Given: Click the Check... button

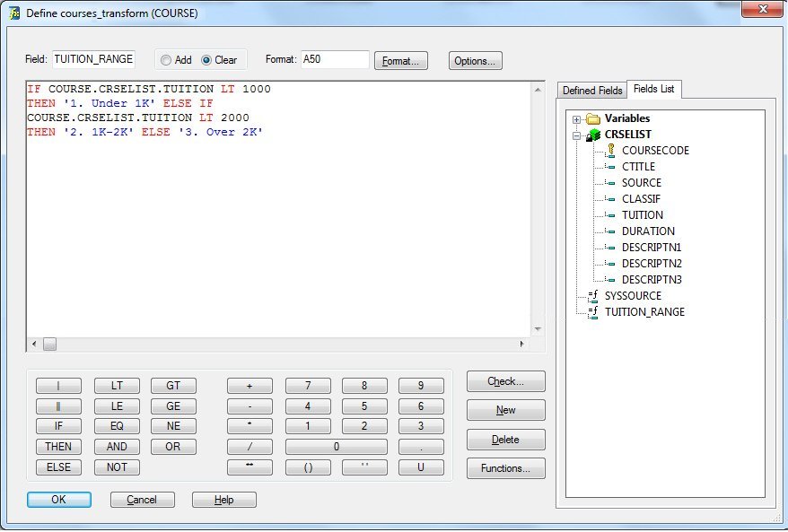Looking at the screenshot, I should tap(505, 381).
